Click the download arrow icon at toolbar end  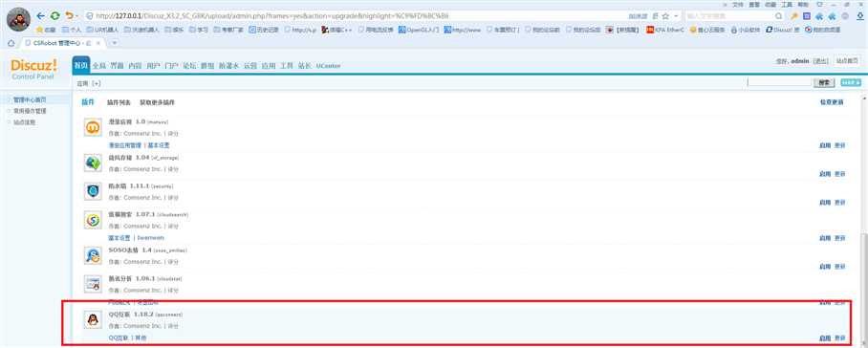[x=859, y=16]
